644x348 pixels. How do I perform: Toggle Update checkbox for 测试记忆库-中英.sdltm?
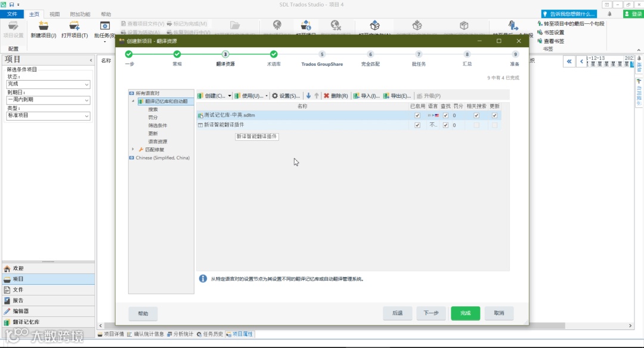[x=494, y=116]
